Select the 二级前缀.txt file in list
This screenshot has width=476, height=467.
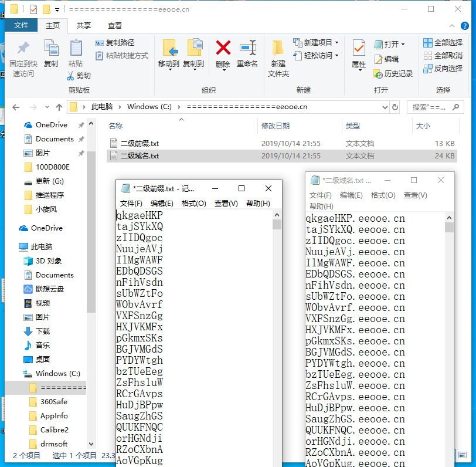coord(140,143)
